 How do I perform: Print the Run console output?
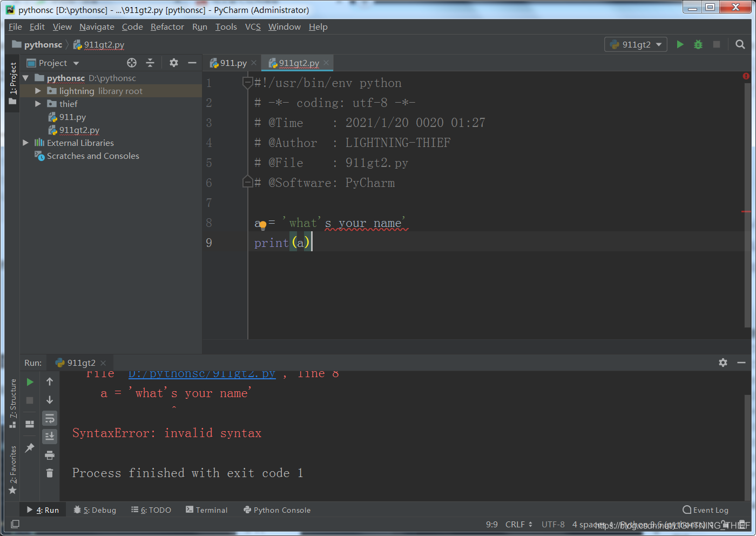click(x=50, y=455)
